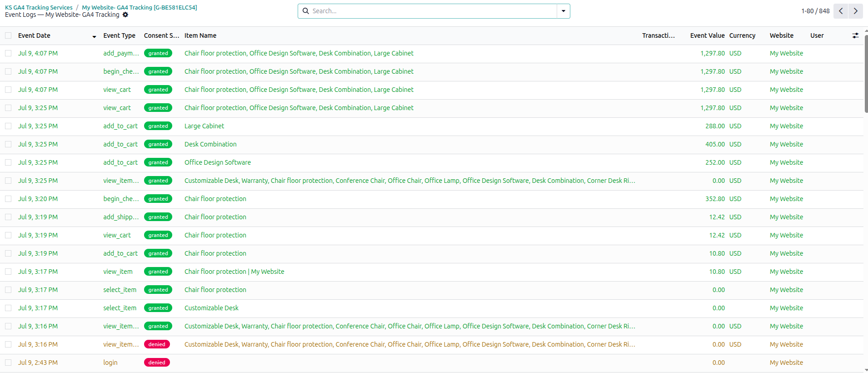Select checkbox for Large Cabinet add_to_cart row
The width and height of the screenshot is (868, 373).
point(8,126)
